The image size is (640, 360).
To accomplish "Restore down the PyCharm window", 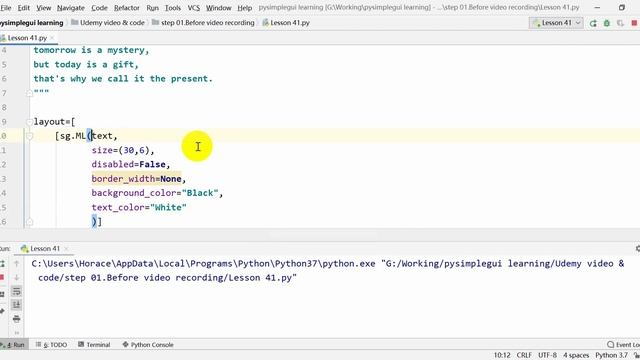I will [622, 8].
